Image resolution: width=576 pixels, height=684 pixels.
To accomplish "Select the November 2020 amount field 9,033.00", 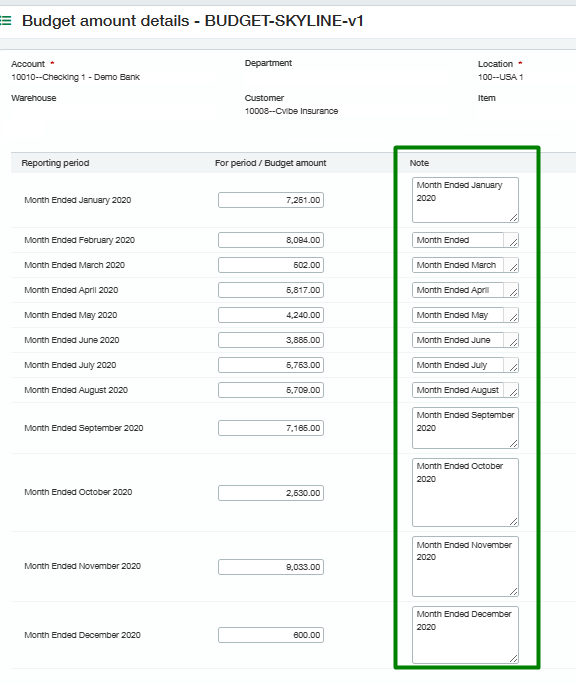I will click(271, 567).
